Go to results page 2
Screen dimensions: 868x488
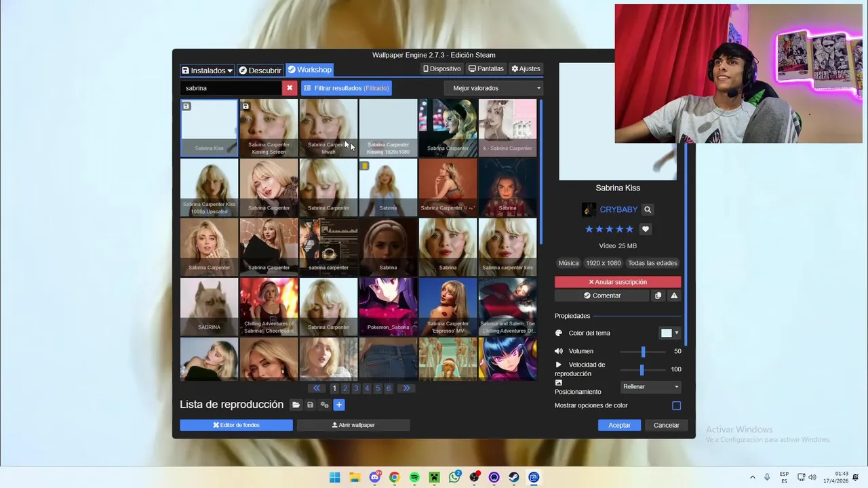(x=345, y=388)
